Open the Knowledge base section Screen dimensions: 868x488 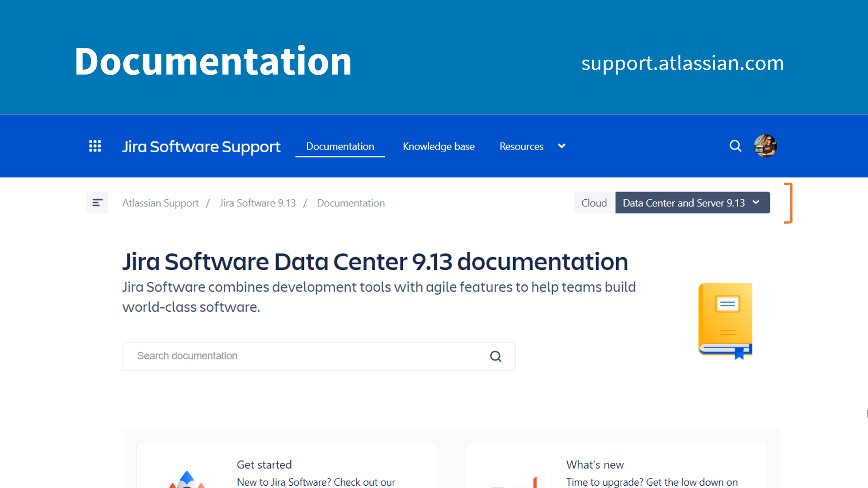tap(439, 146)
